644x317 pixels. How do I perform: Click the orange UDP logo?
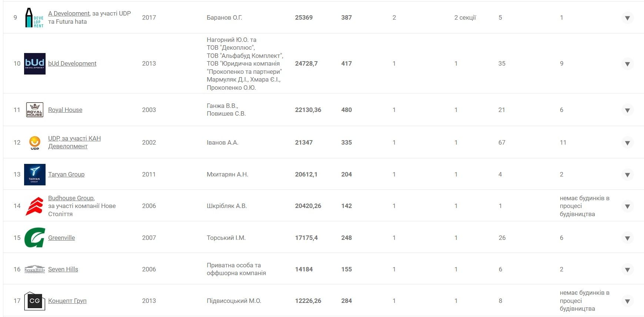(35, 143)
